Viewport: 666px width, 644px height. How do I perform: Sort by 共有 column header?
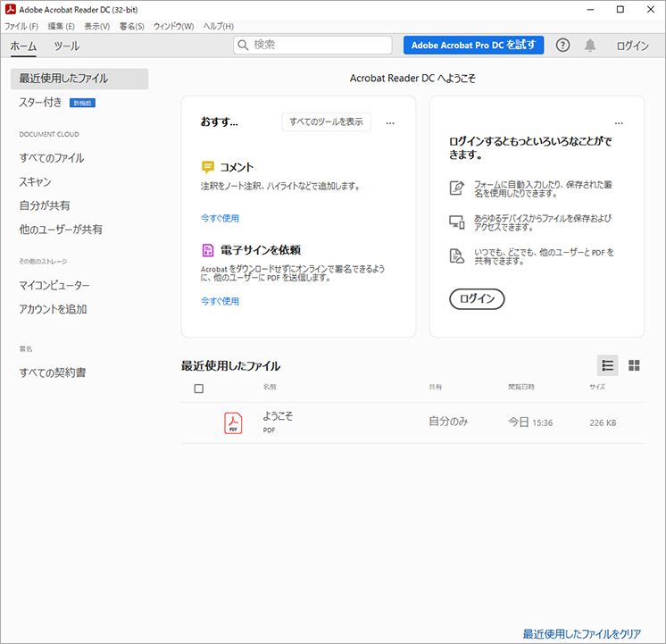click(x=436, y=387)
